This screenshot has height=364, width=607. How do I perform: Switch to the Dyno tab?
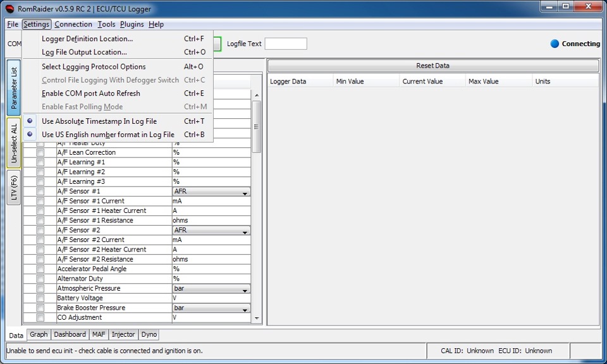149,334
